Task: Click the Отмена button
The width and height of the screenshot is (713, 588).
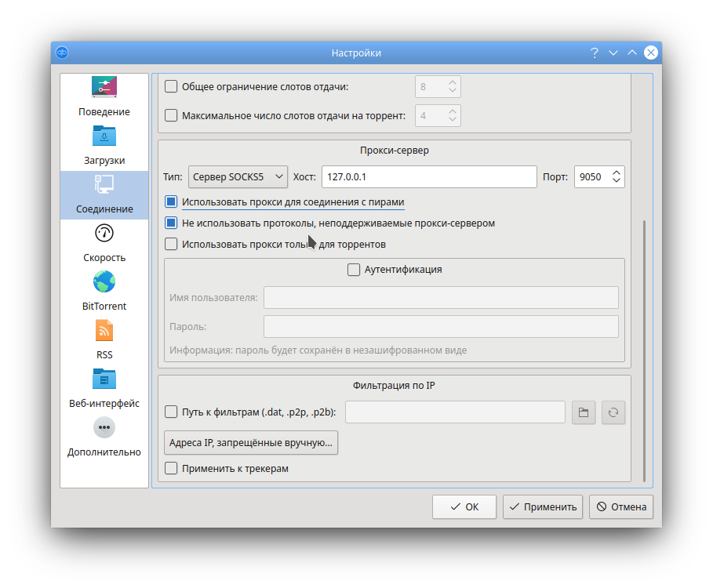Action: tap(621, 506)
